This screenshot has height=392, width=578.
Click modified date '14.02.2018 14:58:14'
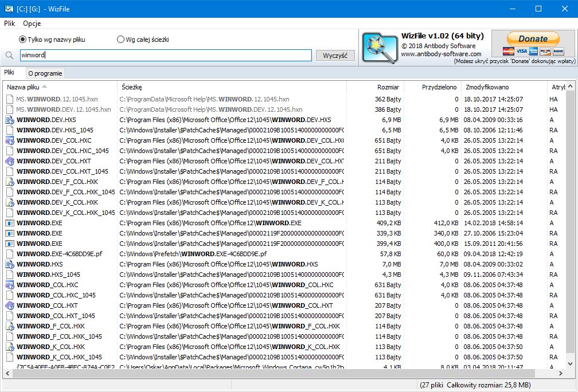tap(493, 223)
